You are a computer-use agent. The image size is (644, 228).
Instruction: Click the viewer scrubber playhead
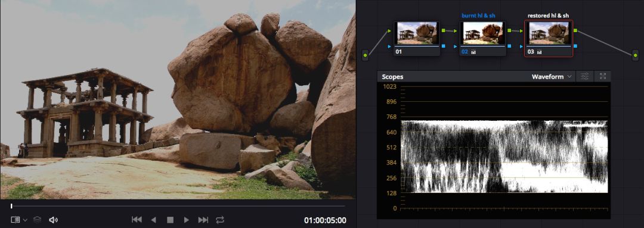pyautogui.click(x=11, y=206)
